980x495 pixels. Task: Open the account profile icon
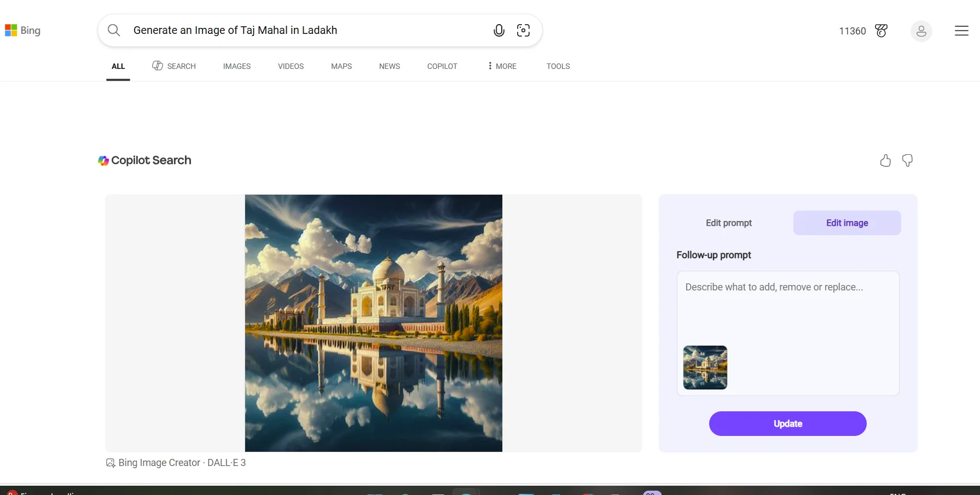(x=921, y=31)
